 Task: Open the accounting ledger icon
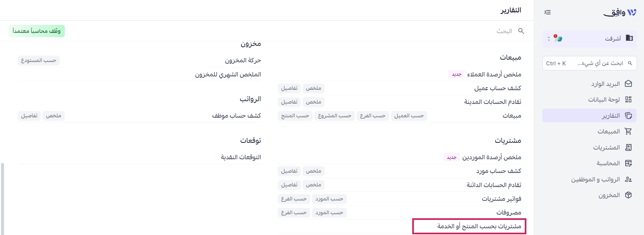628,163
